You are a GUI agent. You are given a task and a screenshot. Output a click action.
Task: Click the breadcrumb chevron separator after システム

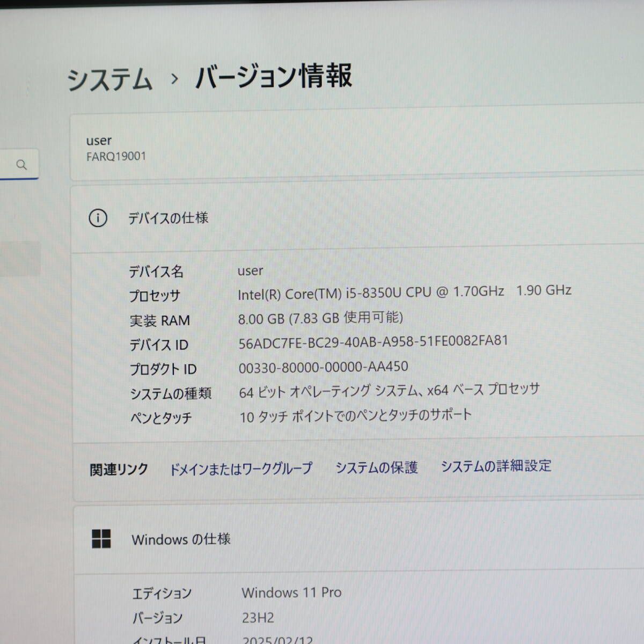174,79
